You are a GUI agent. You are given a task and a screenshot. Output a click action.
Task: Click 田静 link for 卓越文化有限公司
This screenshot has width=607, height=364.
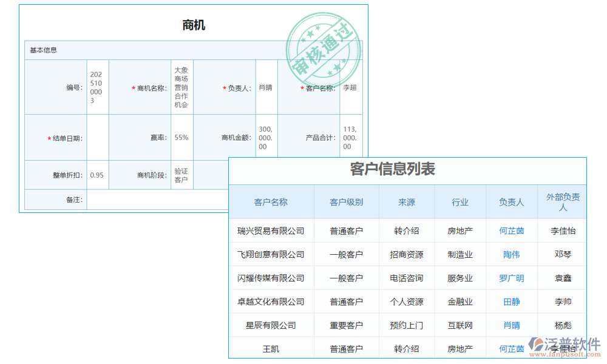[510, 302]
